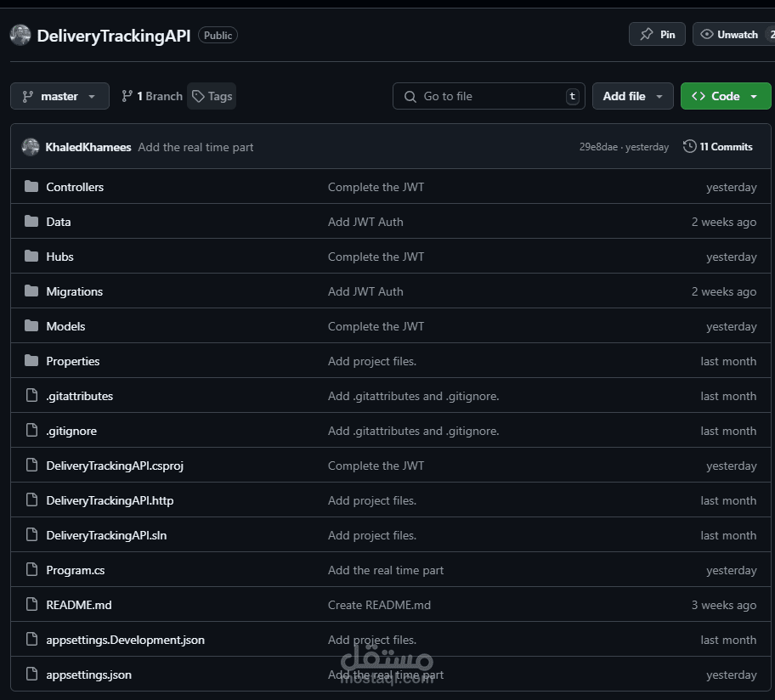Open the Data folder
Image resolution: width=775 pixels, height=700 pixels.
pyautogui.click(x=59, y=222)
